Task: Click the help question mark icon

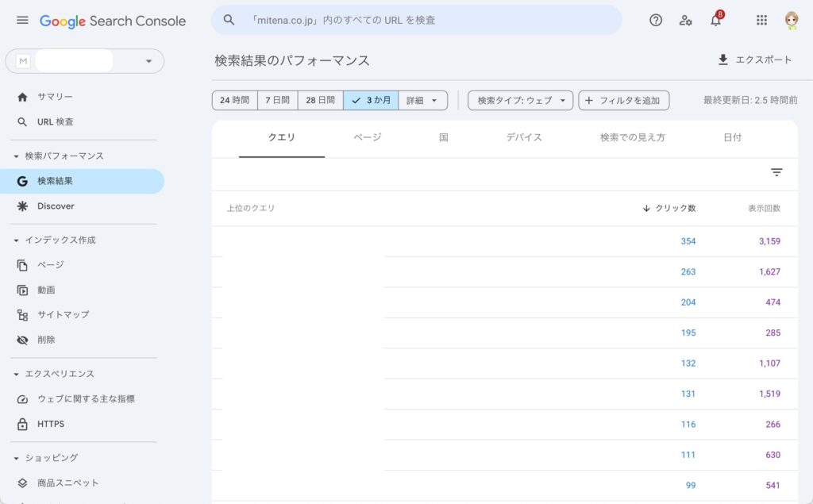Action: coord(656,21)
